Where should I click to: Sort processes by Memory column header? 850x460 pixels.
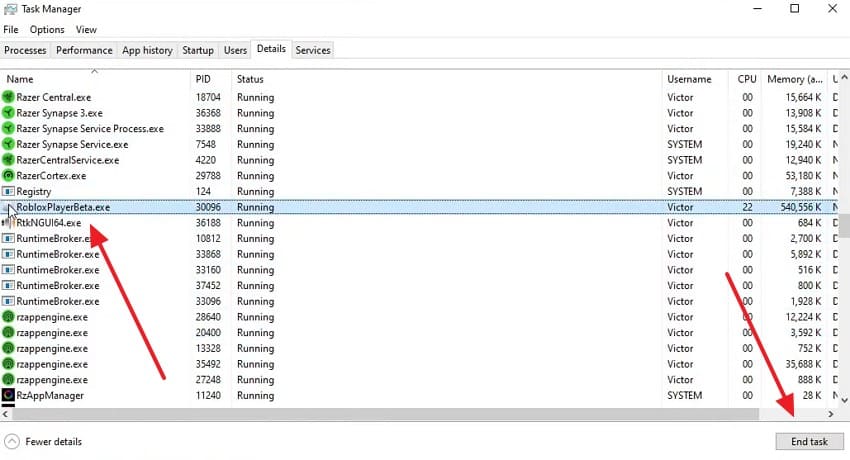794,79
